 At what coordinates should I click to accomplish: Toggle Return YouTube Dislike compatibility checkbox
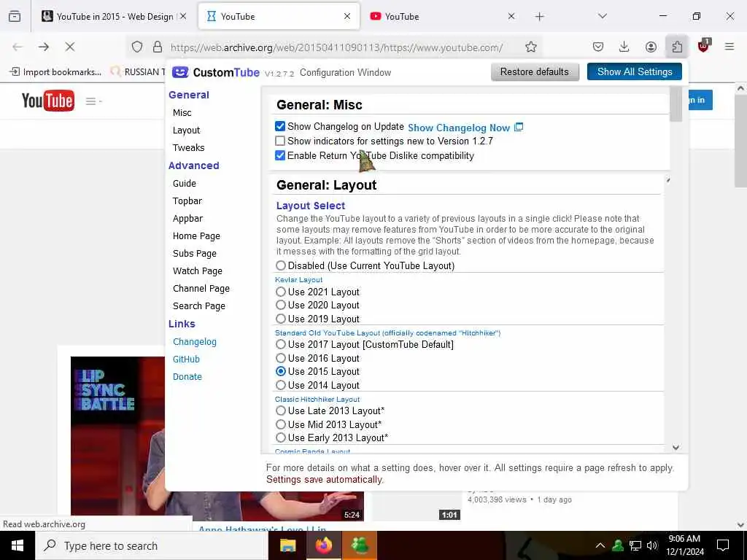click(x=280, y=155)
